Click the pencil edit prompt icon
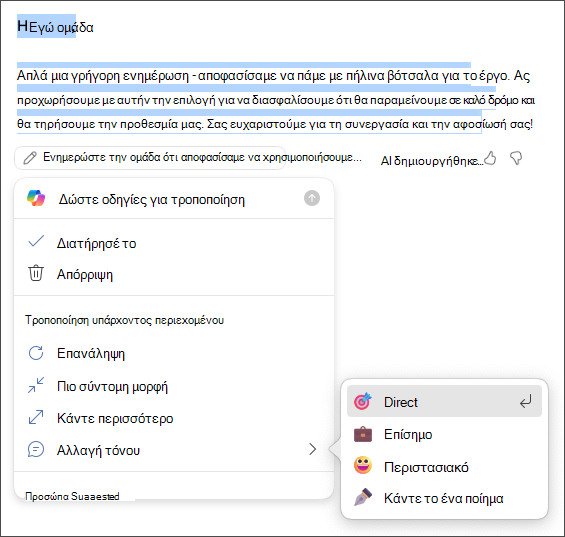The height and width of the screenshot is (537, 565). 30,158
